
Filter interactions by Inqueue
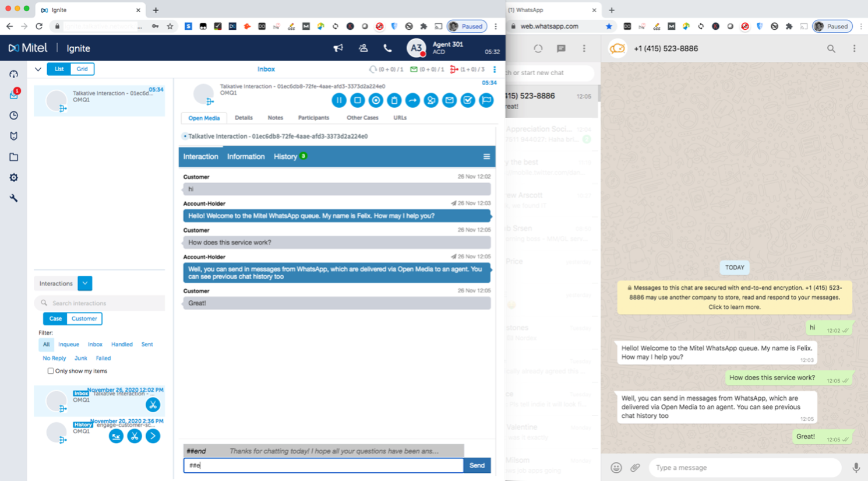point(69,345)
